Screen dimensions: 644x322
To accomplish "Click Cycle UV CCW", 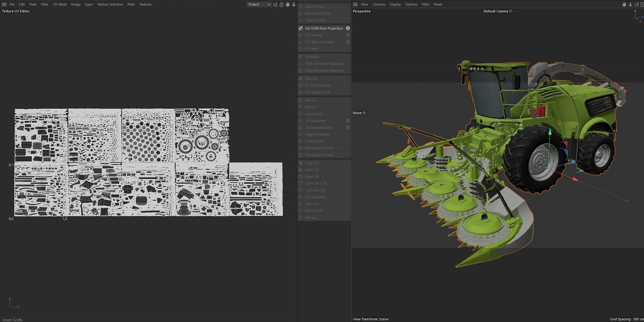I will tap(324, 184).
